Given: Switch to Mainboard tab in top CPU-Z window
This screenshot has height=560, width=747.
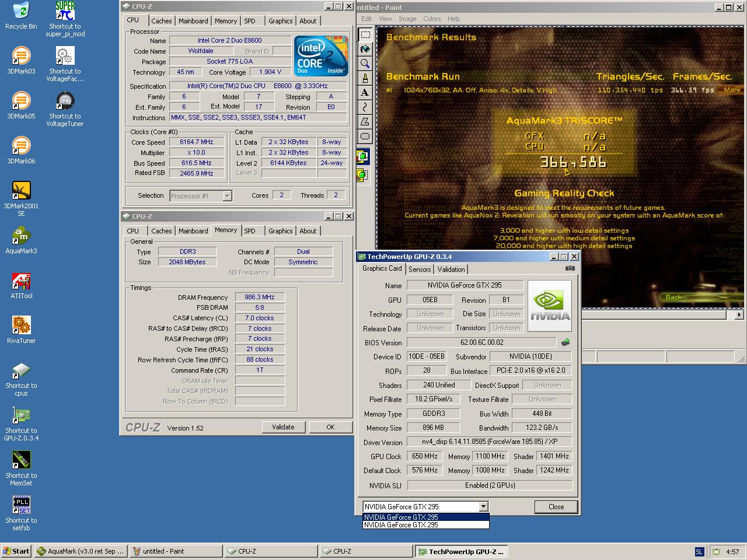Looking at the screenshot, I should tap(193, 21).
